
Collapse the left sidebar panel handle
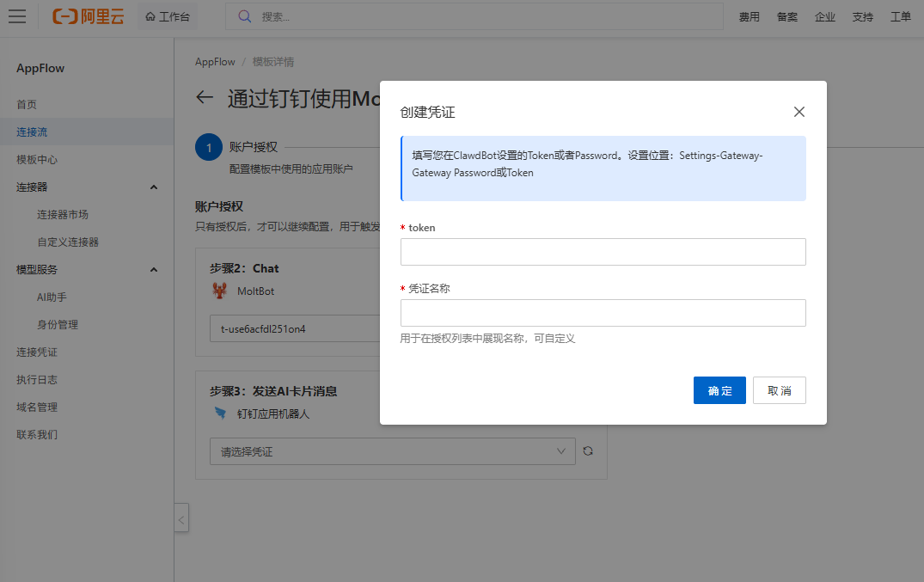(181, 518)
